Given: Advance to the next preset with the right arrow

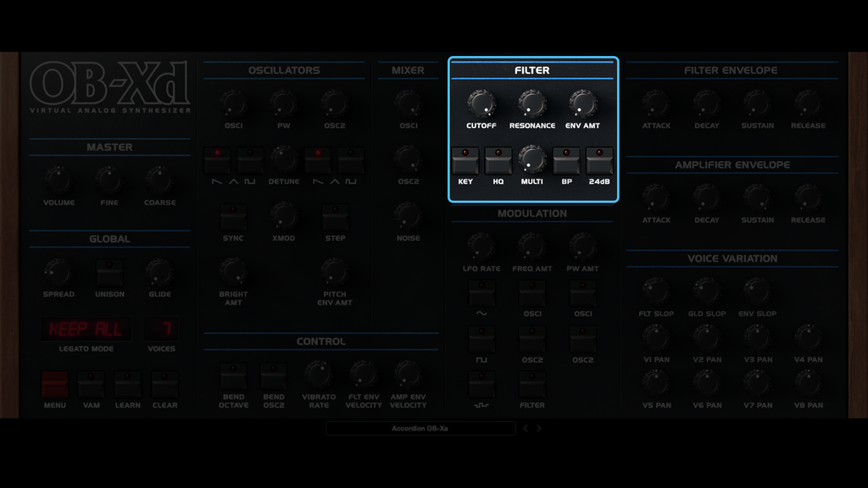Looking at the screenshot, I should tap(537, 428).
